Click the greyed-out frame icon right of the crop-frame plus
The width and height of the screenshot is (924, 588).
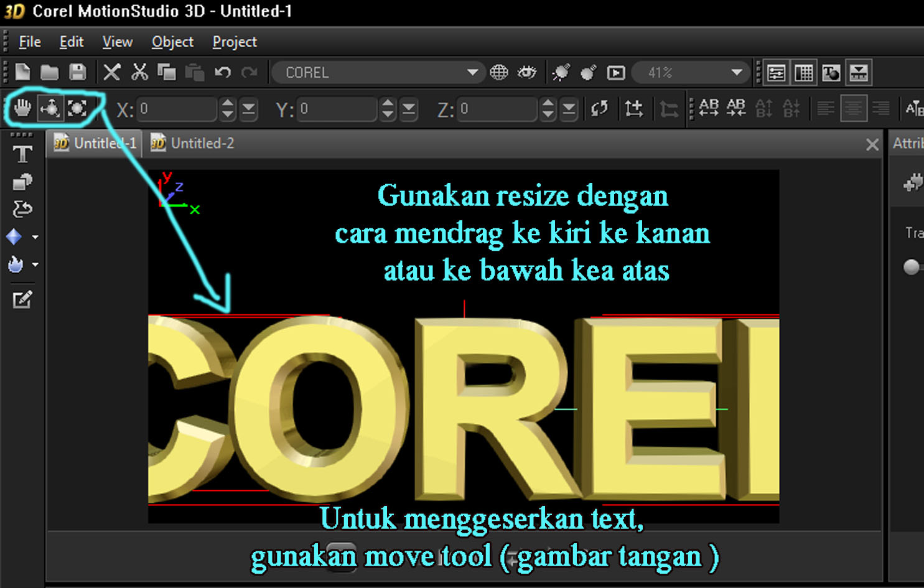[670, 110]
